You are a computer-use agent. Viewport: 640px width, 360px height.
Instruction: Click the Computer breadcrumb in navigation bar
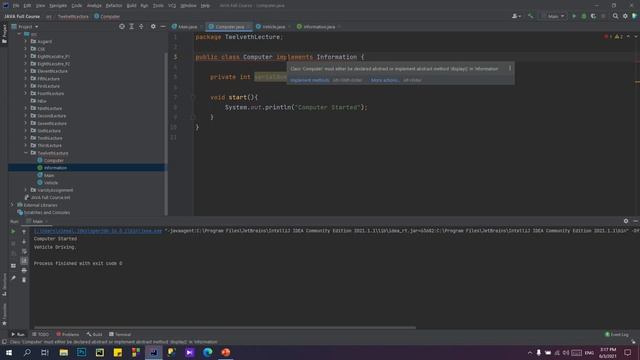coord(107,16)
